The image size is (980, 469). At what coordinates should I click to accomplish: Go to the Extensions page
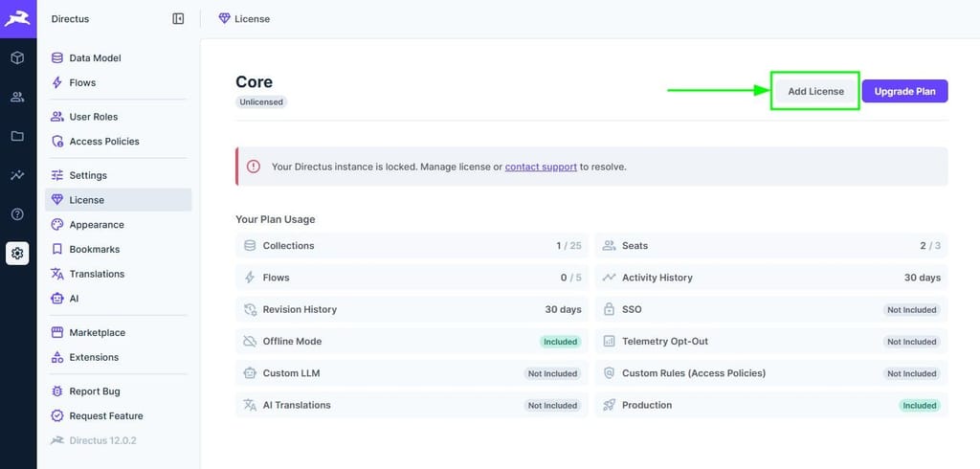click(118, 357)
